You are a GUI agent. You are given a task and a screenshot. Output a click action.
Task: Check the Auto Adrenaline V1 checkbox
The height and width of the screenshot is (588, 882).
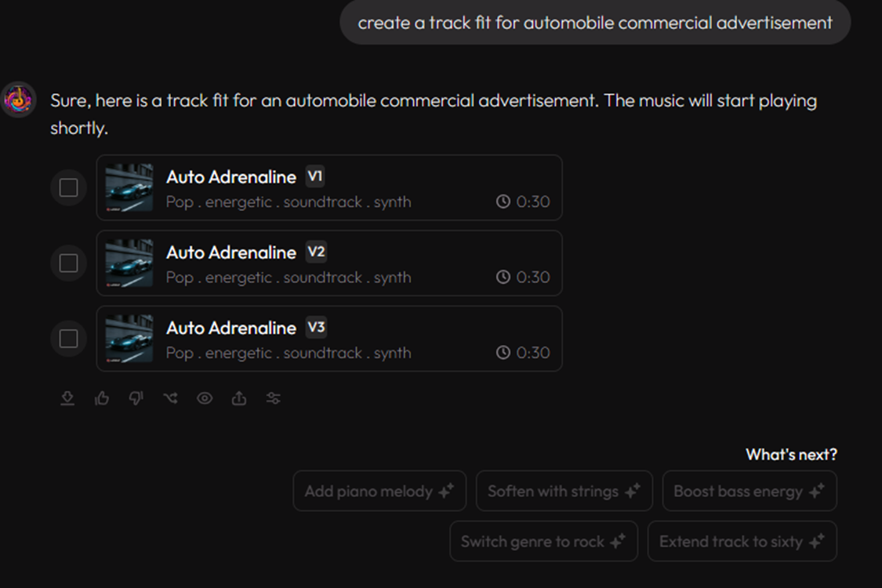(69, 187)
